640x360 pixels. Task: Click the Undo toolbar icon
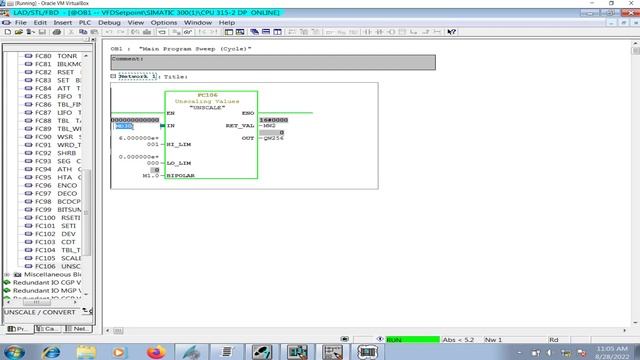pyautogui.click(x=109, y=32)
